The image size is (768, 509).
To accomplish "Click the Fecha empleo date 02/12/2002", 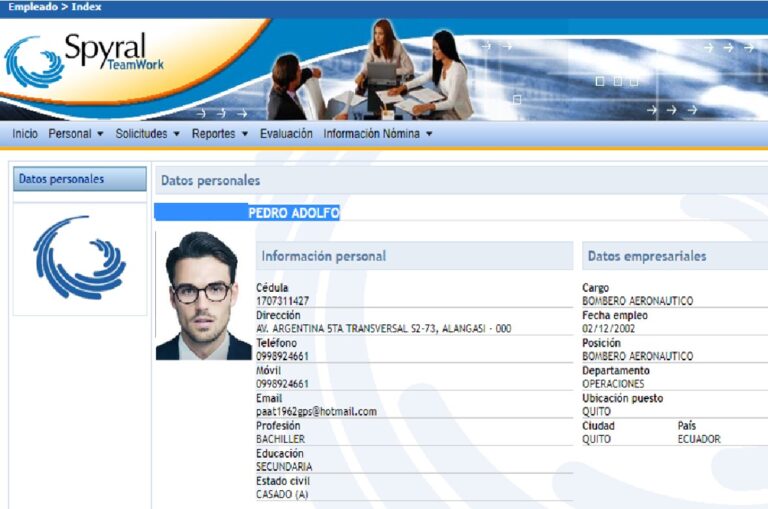I will point(609,328).
